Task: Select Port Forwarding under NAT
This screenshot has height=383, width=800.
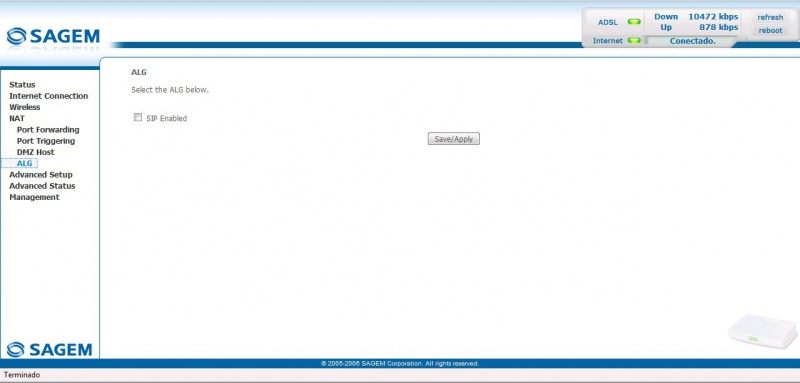Action: [x=48, y=130]
